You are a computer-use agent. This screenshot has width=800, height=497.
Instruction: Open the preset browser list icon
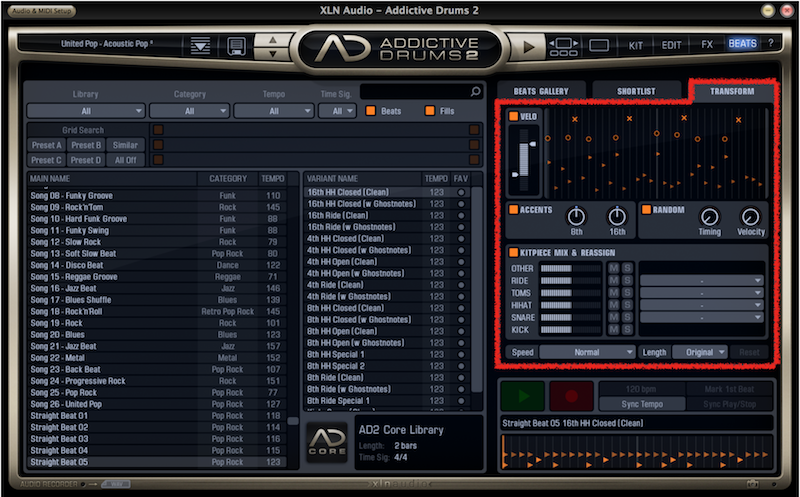point(200,46)
